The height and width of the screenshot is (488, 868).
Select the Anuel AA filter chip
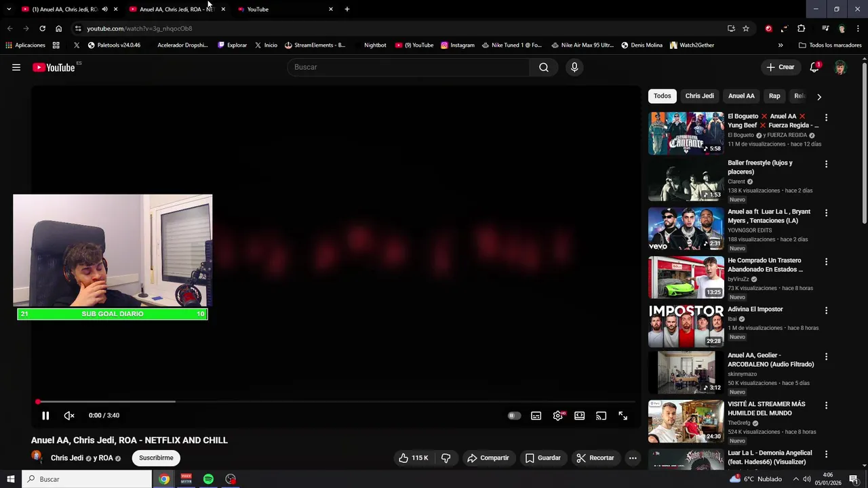pyautogui.click(x=741, y=96)
